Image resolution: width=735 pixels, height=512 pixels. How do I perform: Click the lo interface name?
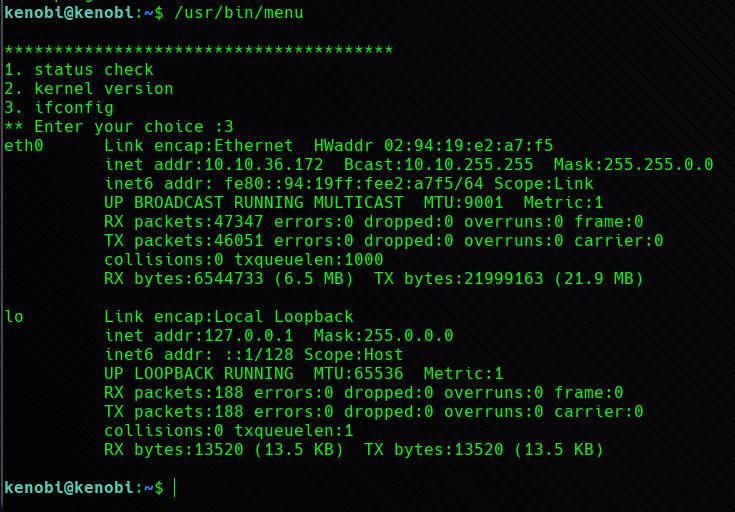pos(14,316)
